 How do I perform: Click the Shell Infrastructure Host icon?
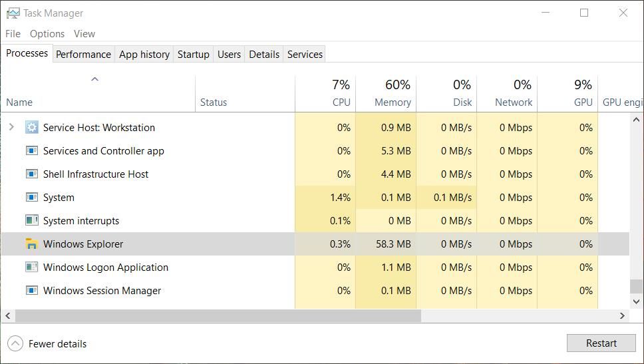[x=31, y=174]
